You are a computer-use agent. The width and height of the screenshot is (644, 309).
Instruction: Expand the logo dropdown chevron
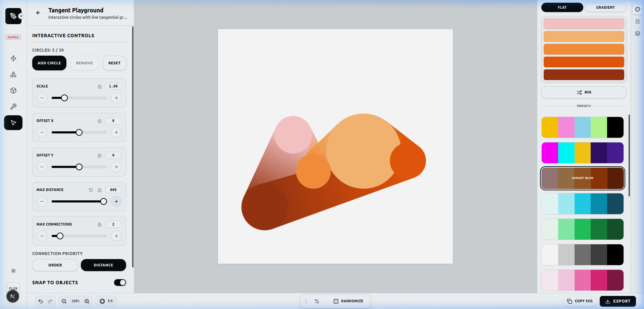21,16
